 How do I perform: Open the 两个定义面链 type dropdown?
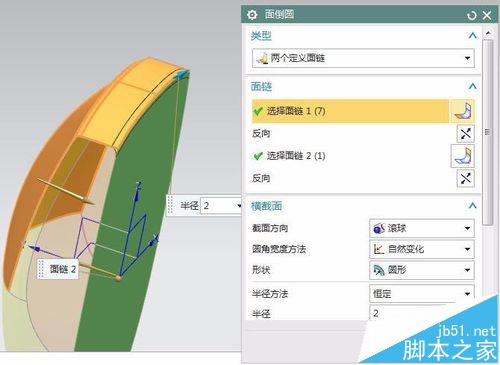tap(363, 58)
